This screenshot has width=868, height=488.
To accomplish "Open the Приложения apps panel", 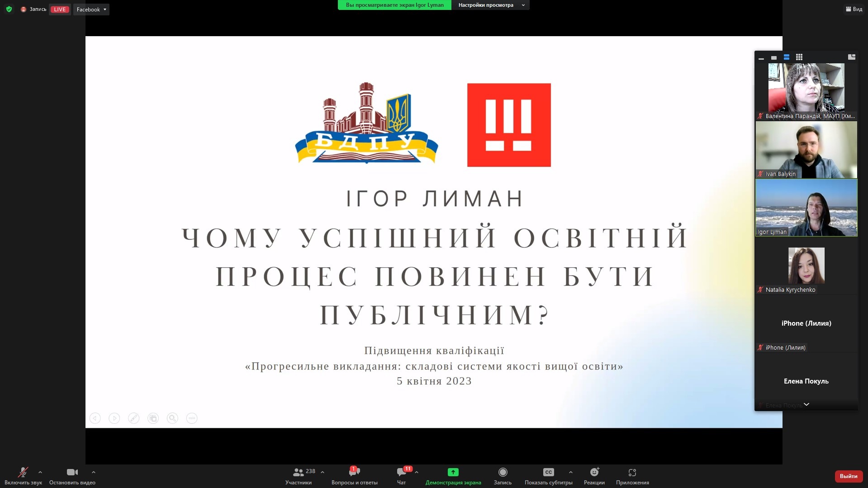I will 632,476.
